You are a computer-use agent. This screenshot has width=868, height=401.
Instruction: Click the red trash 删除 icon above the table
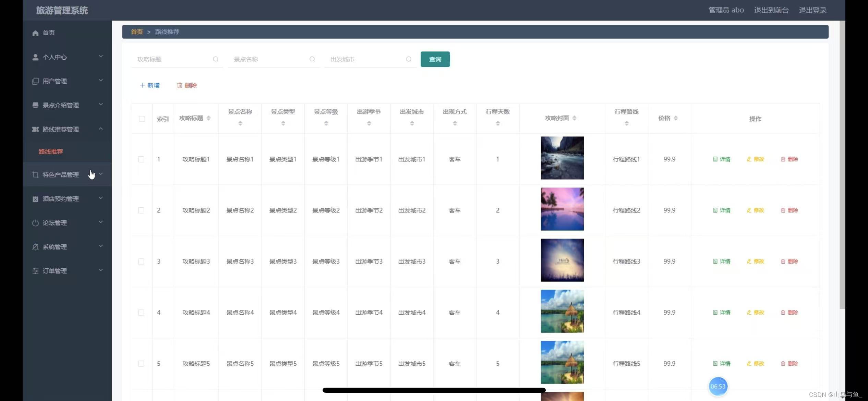click(180, 85)
